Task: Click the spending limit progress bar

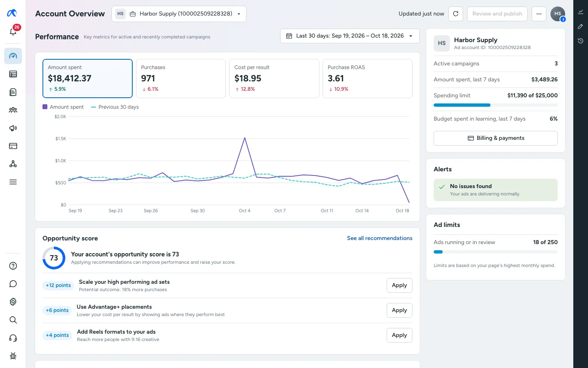Action: coord(496,105)
